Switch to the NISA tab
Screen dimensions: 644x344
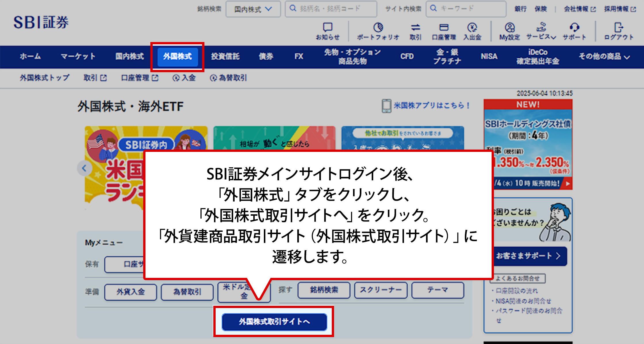(489, 56)
